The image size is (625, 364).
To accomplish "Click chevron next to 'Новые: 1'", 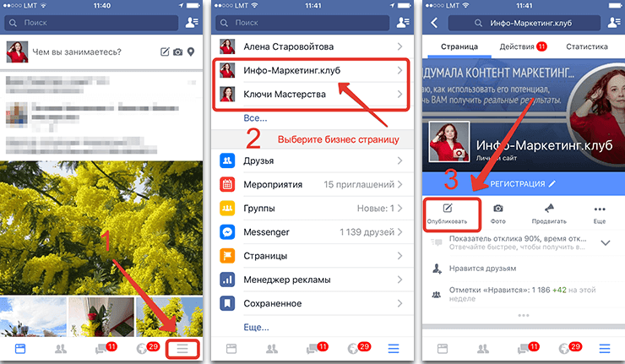I will tap(399, 208).
